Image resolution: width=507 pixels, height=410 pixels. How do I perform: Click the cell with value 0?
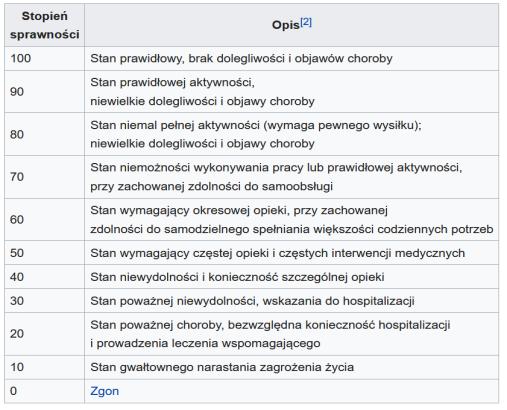click(x=45, y=391)
